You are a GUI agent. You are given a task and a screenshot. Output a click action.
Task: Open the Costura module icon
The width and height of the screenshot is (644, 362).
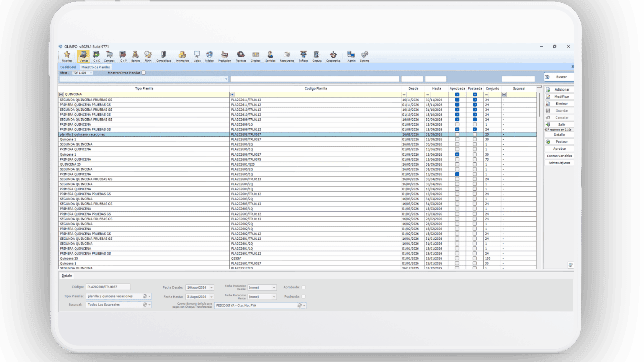[317, 56]
